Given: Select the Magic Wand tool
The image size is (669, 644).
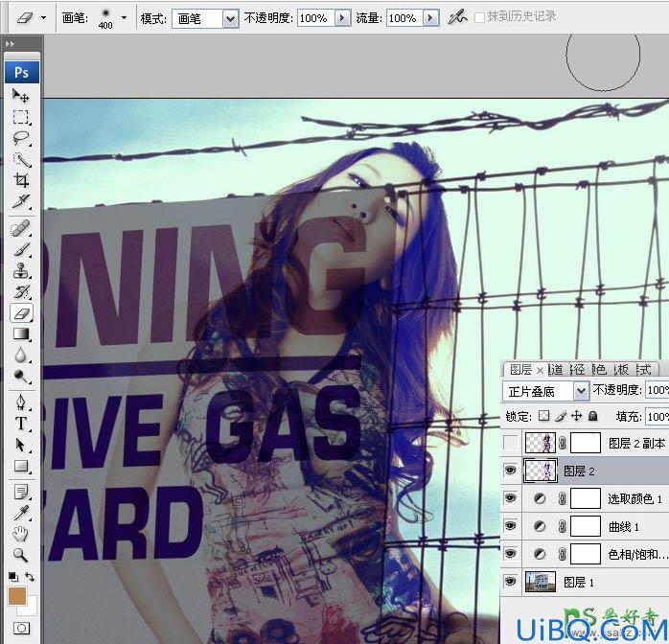Looking at the screenshot, I should coord(20,159).
